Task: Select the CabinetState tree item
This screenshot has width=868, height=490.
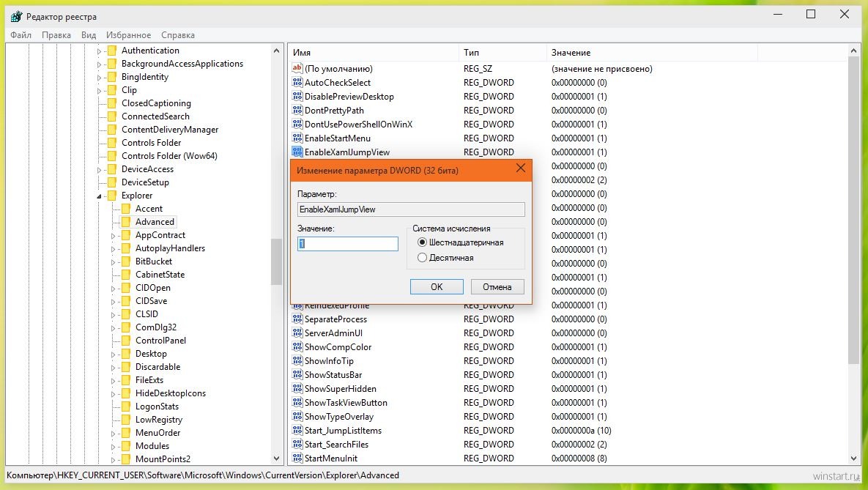Action: pos(160,275)
